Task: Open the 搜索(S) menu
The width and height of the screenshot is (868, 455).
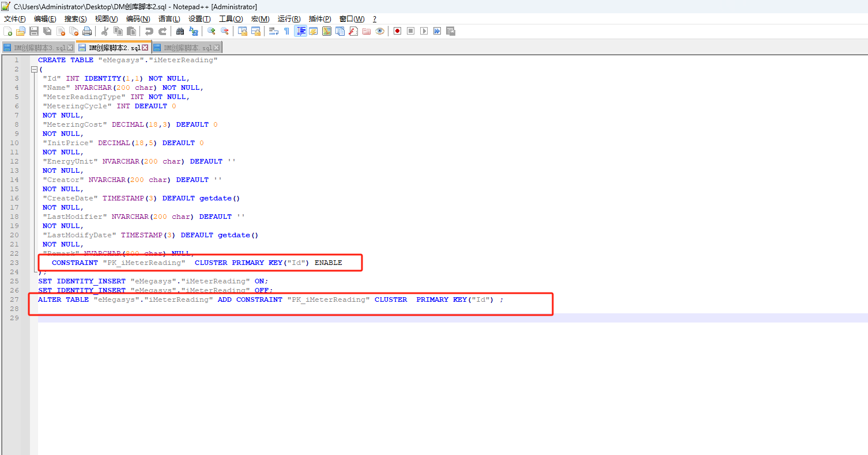Action: coord(76,19)
